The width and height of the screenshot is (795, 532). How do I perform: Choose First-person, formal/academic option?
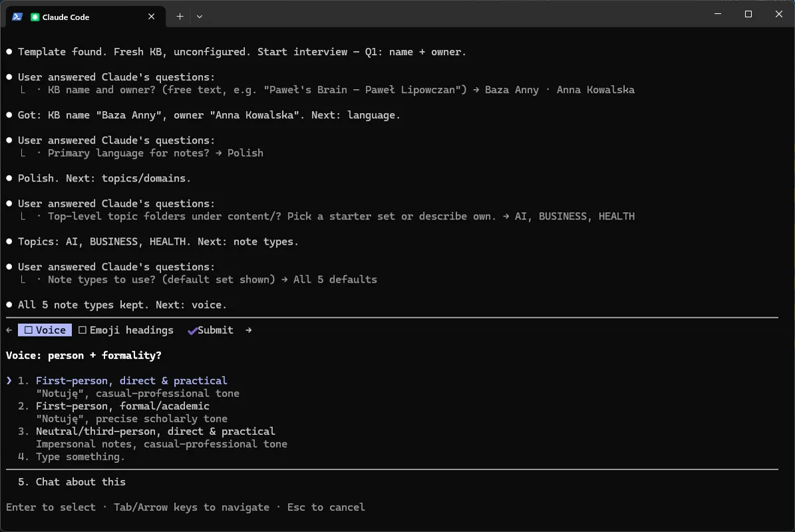coord(122,406)
